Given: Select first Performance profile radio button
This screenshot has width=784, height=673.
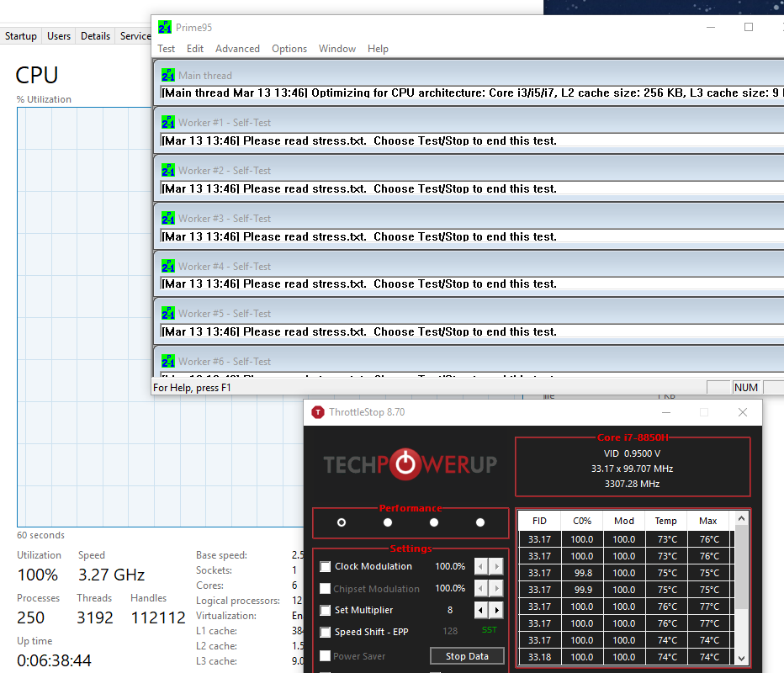Looking at the screenshot, I should (342, 522).
